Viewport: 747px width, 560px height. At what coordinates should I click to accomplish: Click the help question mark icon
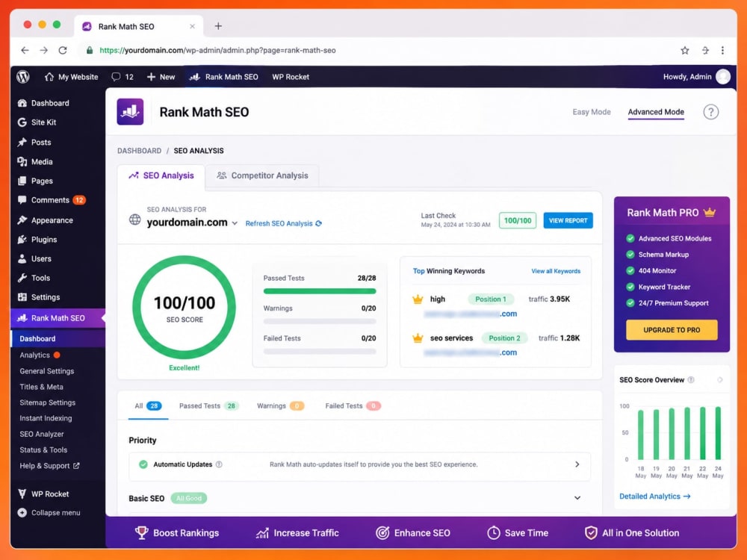coord(711,112)
